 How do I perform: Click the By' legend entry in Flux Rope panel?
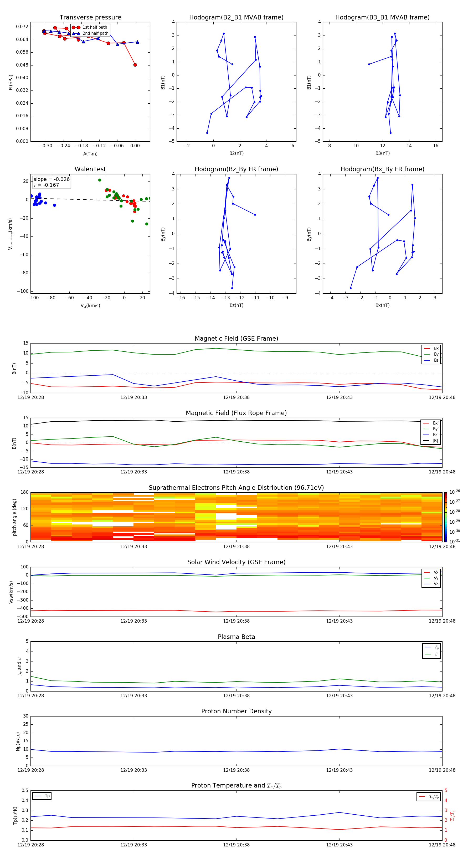tap(431, 429)
